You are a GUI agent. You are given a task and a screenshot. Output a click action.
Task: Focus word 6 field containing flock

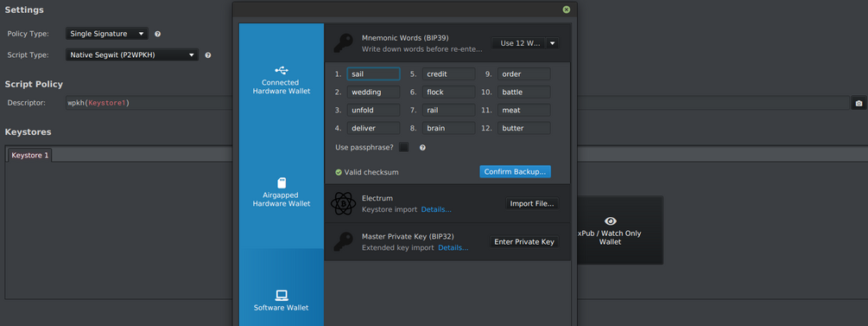click(449, 92)
